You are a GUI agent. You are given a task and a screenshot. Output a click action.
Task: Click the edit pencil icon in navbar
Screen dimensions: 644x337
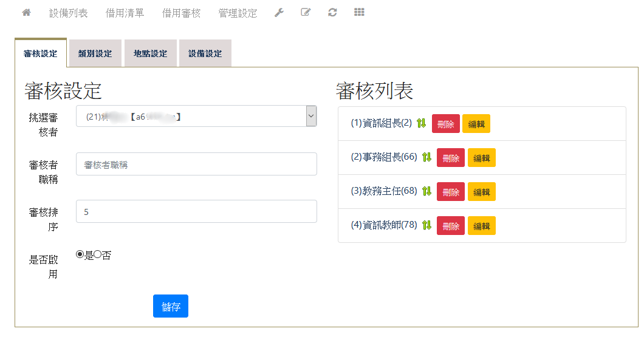tap(306, 13)
